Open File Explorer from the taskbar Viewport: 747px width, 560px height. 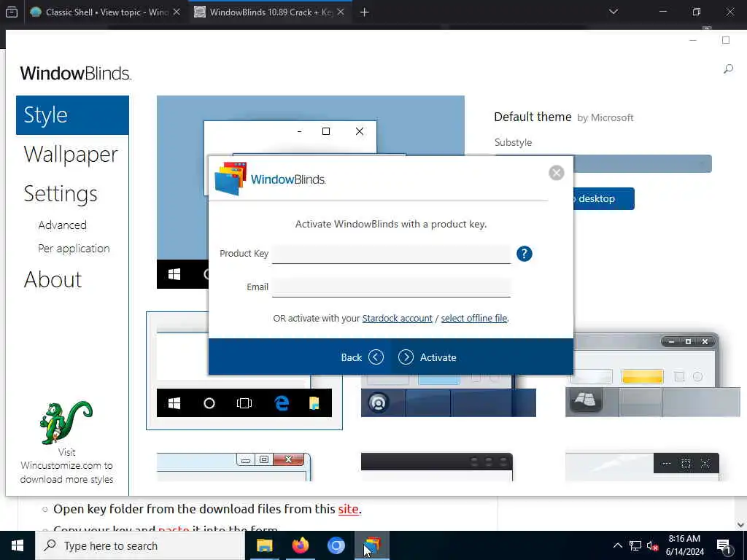coord(264,545)
